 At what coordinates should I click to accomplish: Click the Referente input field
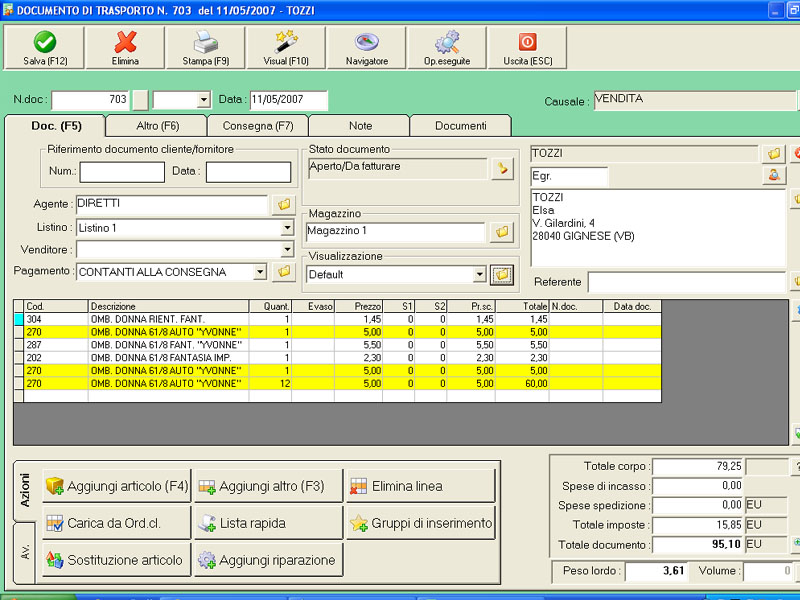pyautogui.click(x=686, y=282)
